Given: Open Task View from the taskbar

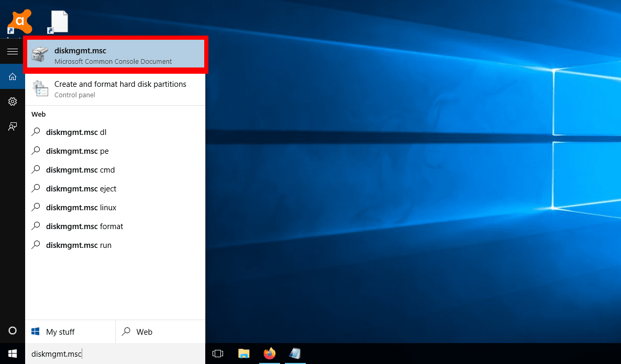Looking at the screenshot, I should coord(218,354).
